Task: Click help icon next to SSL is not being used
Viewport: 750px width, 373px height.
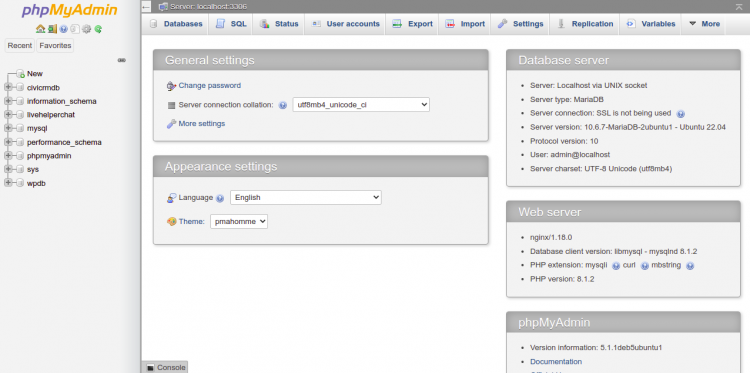Action: point(681,114)
